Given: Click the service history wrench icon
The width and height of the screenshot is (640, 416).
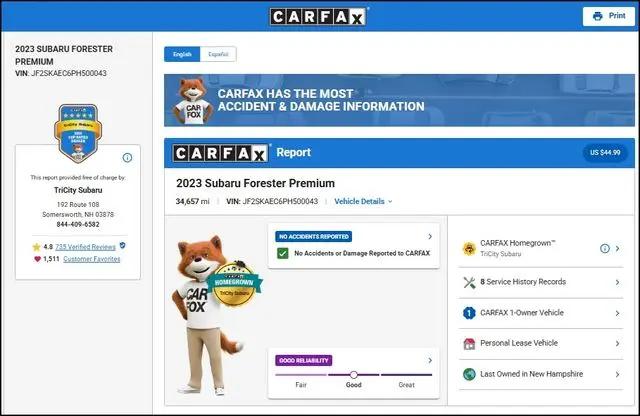Looking at the screenshot, I should coord(469,282).
